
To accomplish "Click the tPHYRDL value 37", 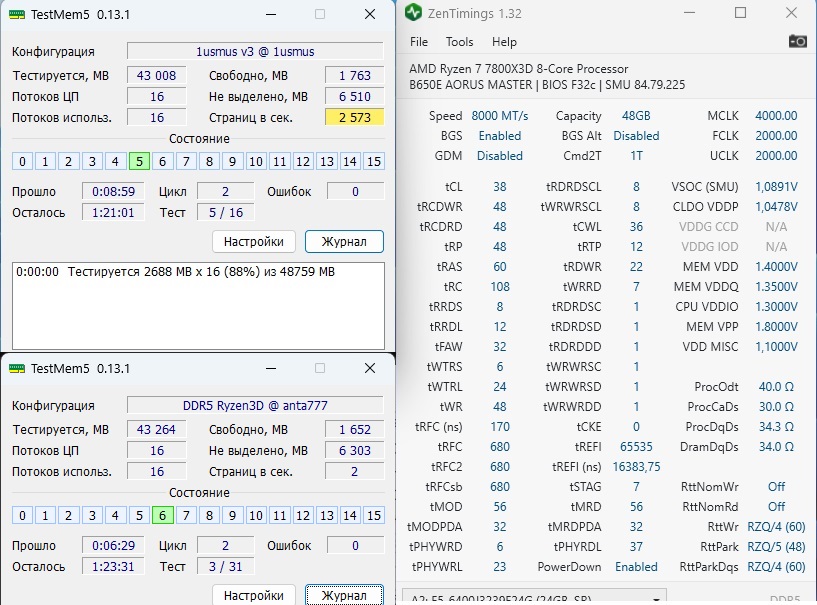I will [x=636, y=547].
